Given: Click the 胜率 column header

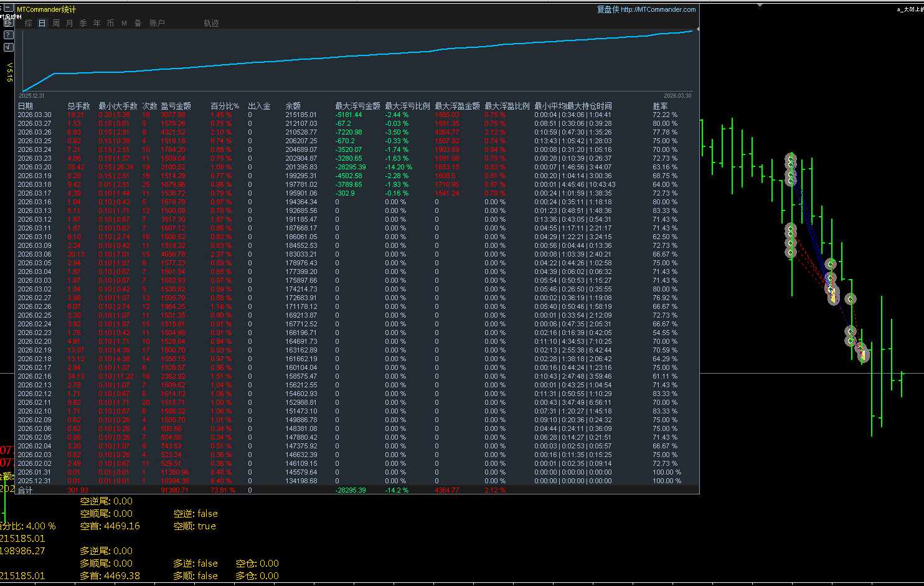Looking at the screenshot, I should coord(661,106).
